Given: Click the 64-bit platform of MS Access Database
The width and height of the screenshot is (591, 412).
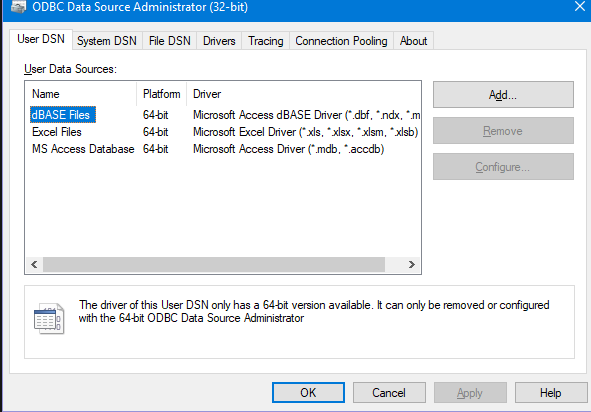Looking at the screenshot, I should tap(155, 149).
